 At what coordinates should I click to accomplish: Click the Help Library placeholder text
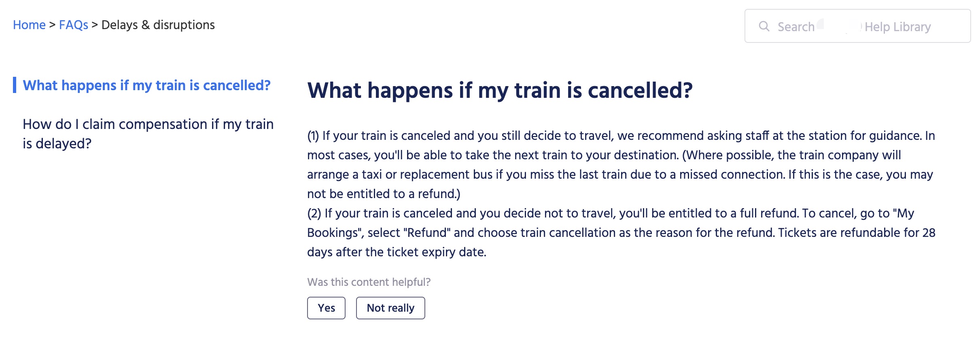coord(897,27)
